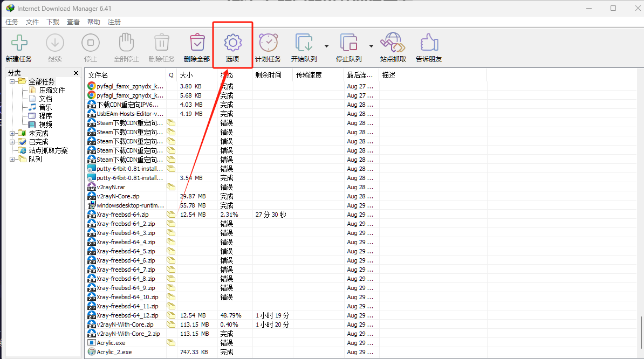Click the ZIP icon of Xray-freebsd-64_10.zip
The height and width of the screenshot is (359, 644).
click(x=92, y=297)
